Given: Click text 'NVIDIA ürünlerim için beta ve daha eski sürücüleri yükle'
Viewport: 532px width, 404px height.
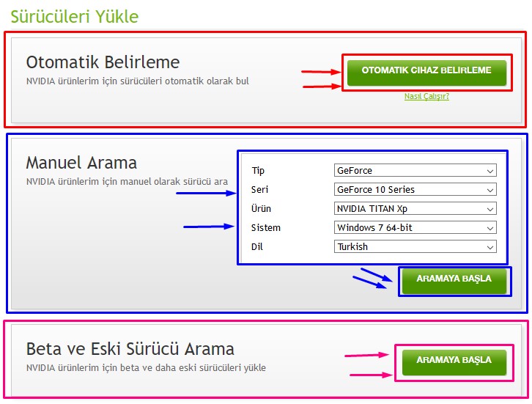Looking at the screenshot, I should [146, 367].
